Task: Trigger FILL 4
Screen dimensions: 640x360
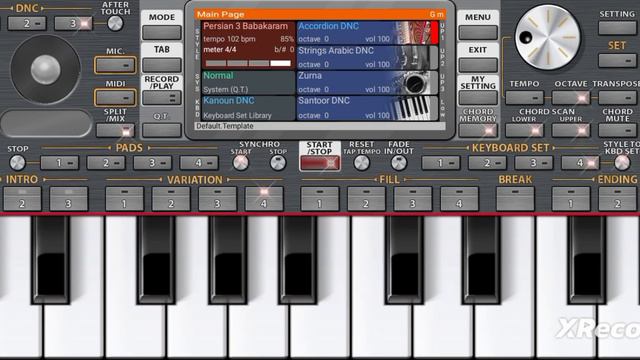Action: pos(459,199)
